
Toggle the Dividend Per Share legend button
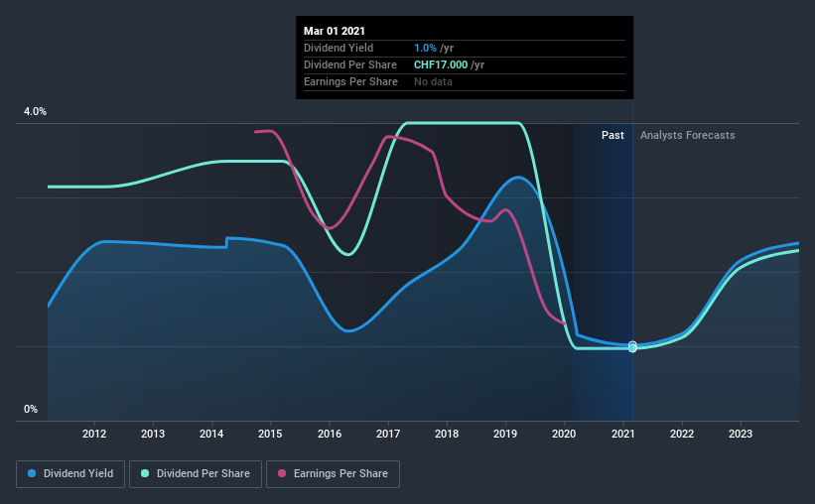(196, 474)
